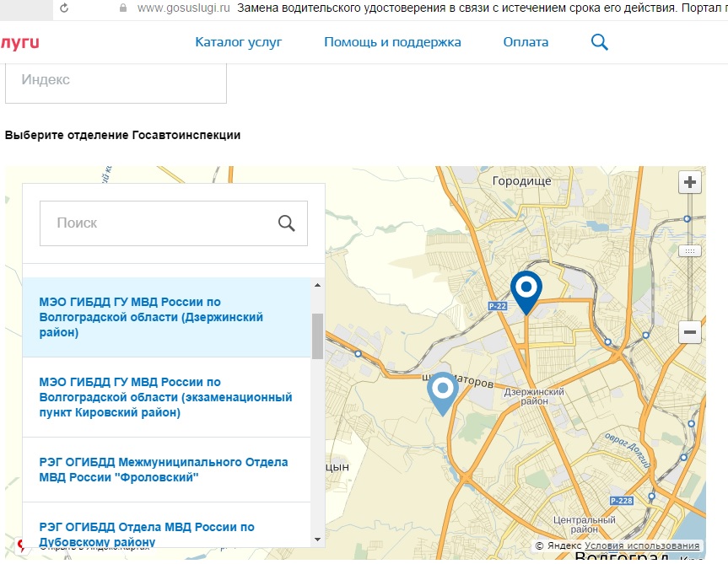Screen dimensions: 728x564
Task: Select РЭГ ОГИБДД "Фроловский" office
Action: tap(167, 470)
